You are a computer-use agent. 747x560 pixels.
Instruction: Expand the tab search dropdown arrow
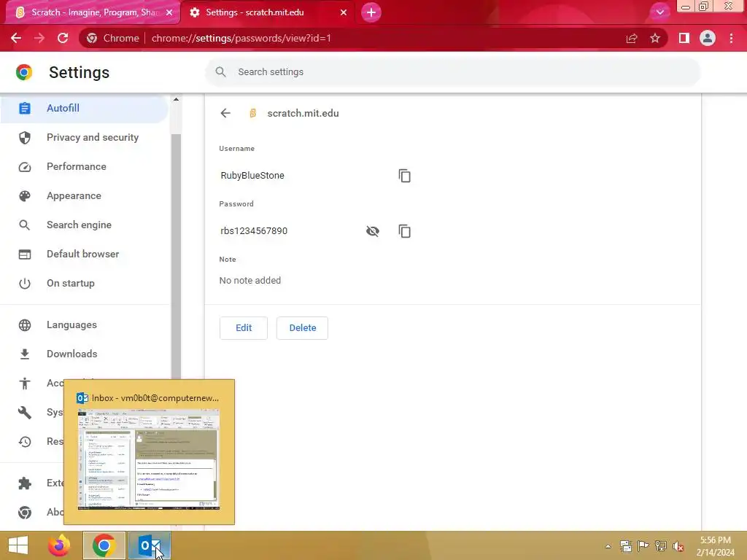click(659, 12)
